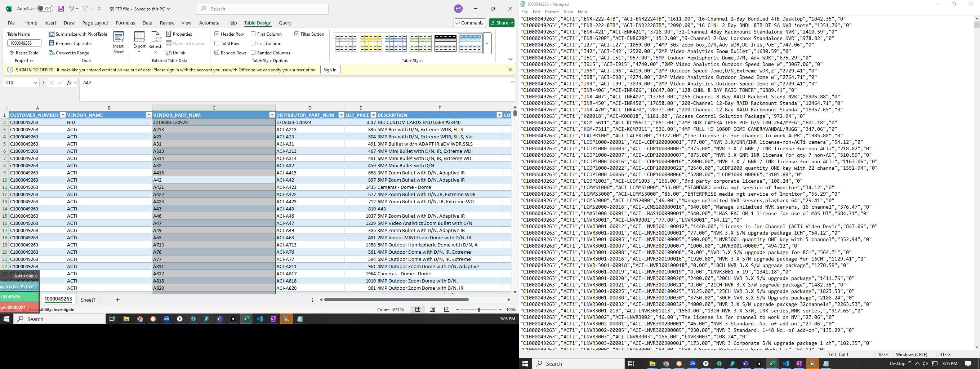Open DESCRIPTION column filter dropdown
Viewport: 980px width, 369px height.
click(x=499, y=115)
